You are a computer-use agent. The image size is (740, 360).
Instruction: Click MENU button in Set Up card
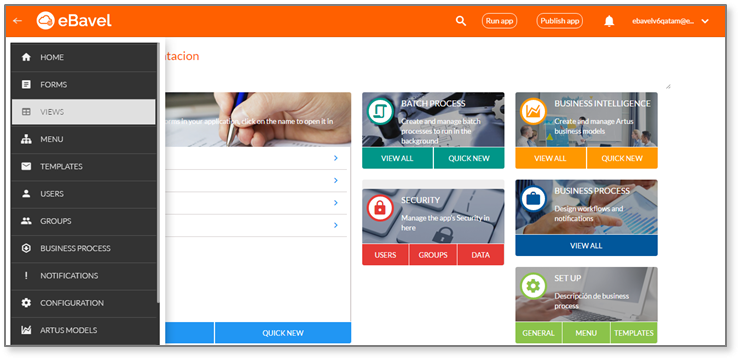(586, 333)
